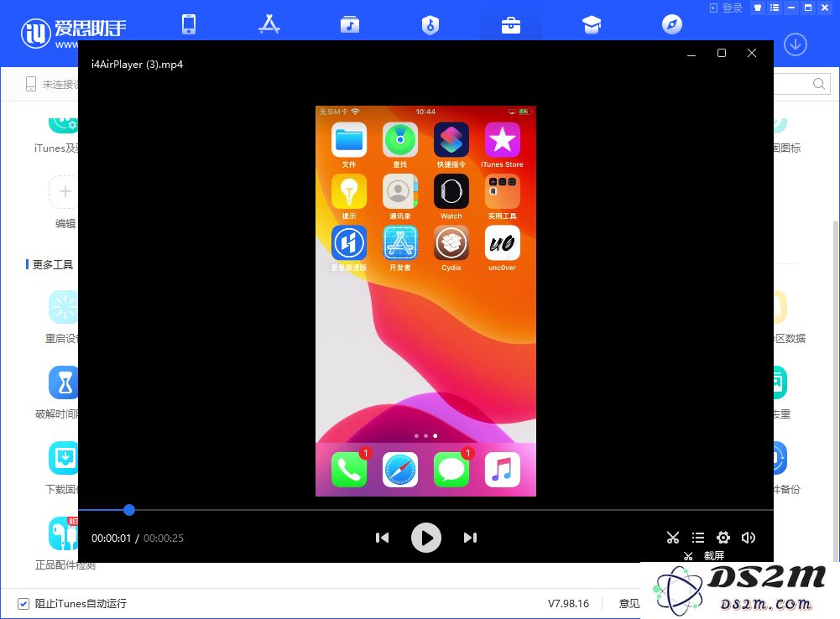
Task: Open the list menu icon in title bar
Action: (x=774, y=8)
